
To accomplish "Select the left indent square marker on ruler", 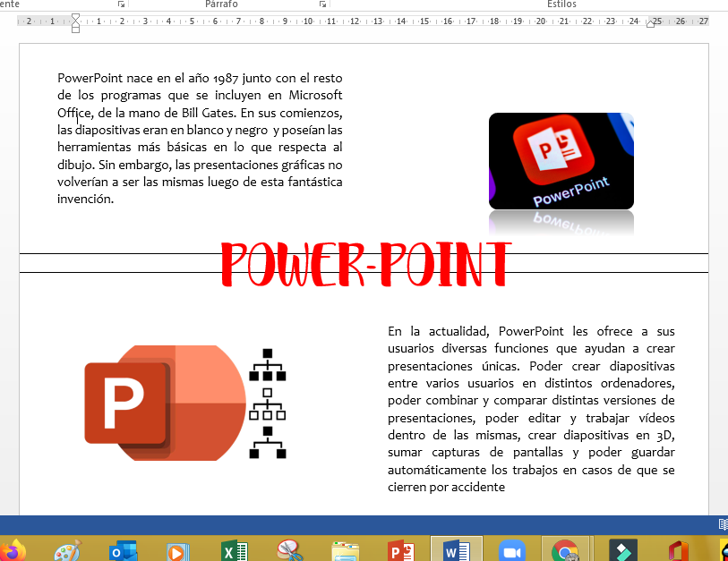I will (x=75, y=30).
